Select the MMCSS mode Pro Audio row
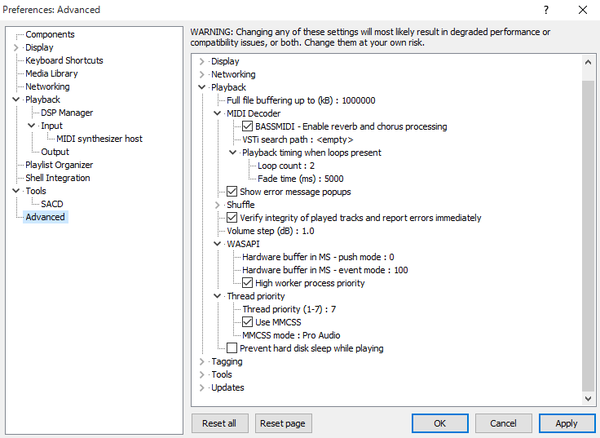Image resolution: width=600 pixels, height=438 pixels. pos(291,335)
